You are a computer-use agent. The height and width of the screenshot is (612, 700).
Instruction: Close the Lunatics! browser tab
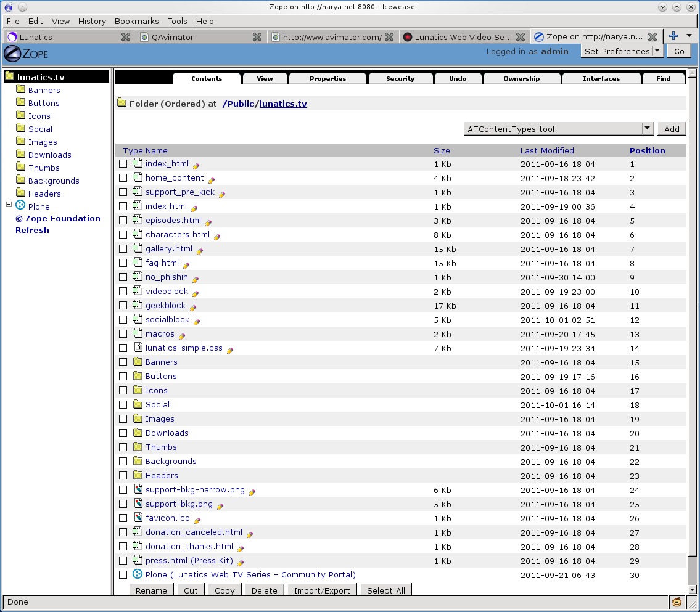(x=125, y=37)
